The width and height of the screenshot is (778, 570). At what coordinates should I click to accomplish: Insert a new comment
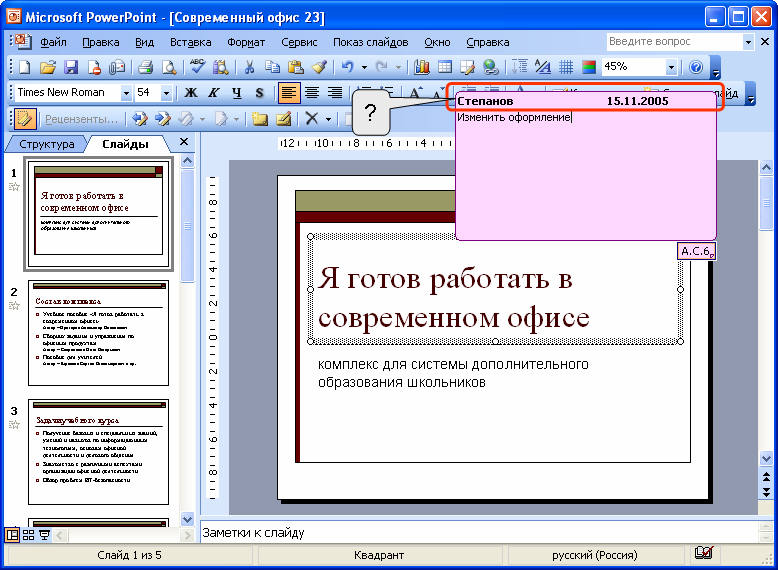point(259,119)
